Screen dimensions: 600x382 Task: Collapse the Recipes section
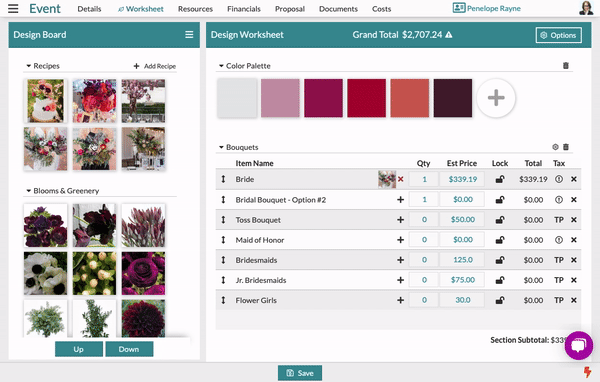28,66
